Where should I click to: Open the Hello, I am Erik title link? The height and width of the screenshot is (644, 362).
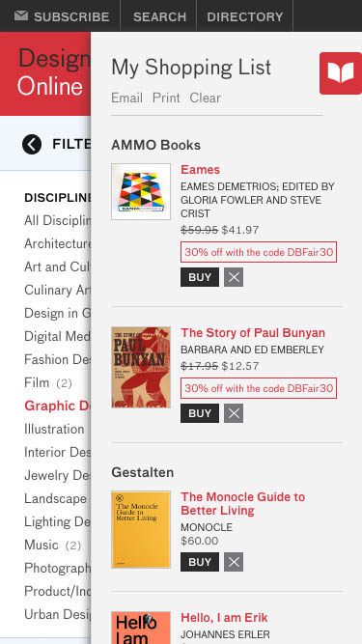(x=224, y=618)
